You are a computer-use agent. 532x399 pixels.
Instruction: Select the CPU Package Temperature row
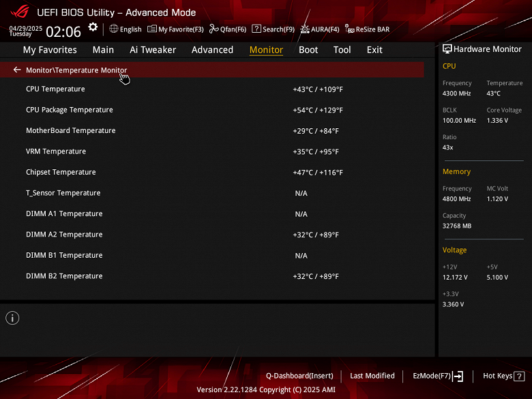tap(211, 110)
